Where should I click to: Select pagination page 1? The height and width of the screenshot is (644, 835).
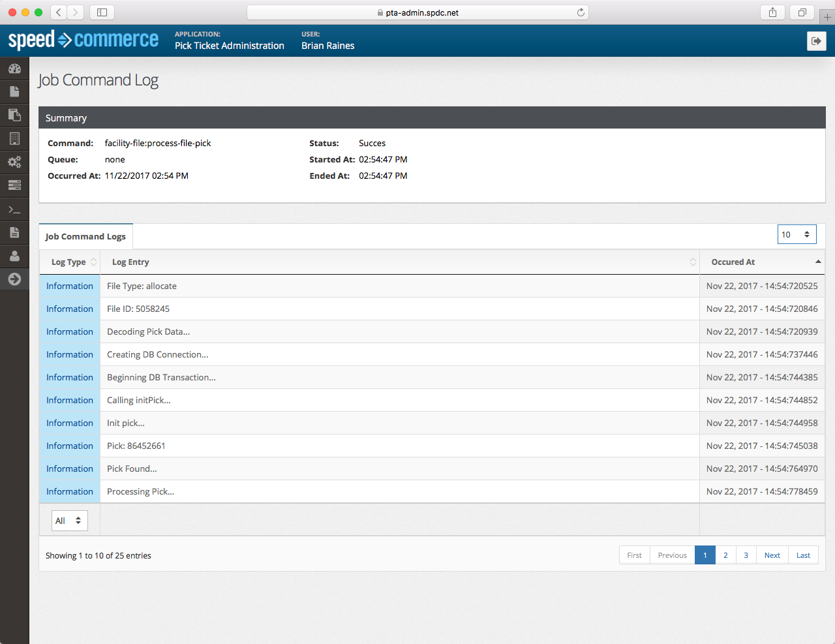click(x=705, y=555)
